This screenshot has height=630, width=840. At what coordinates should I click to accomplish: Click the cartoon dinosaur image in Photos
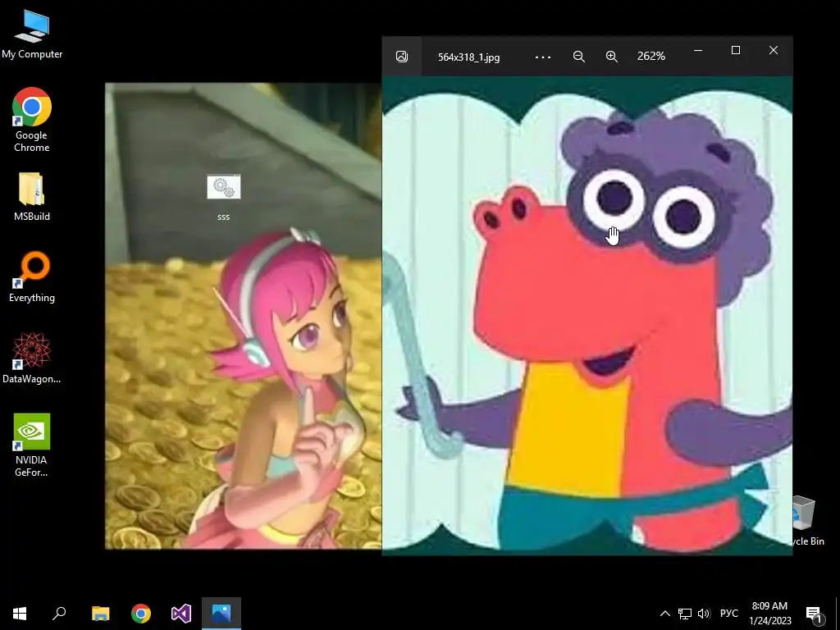click(x=587, y=315)
